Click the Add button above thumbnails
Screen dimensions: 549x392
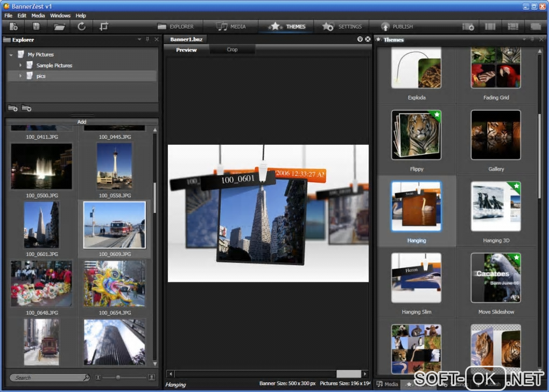(x=82, y=122)
